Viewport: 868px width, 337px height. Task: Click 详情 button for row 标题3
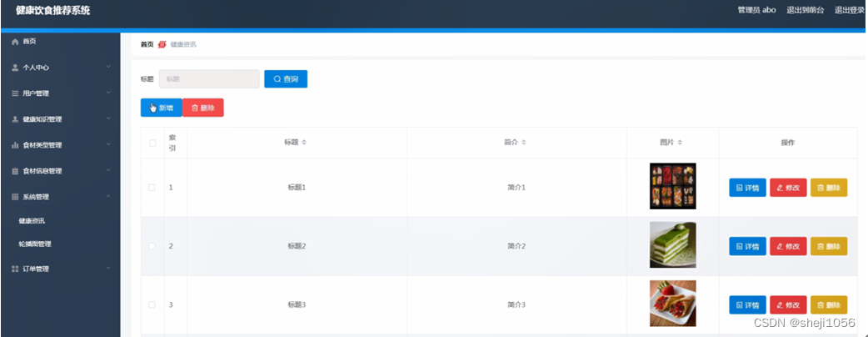coord(747,304)
